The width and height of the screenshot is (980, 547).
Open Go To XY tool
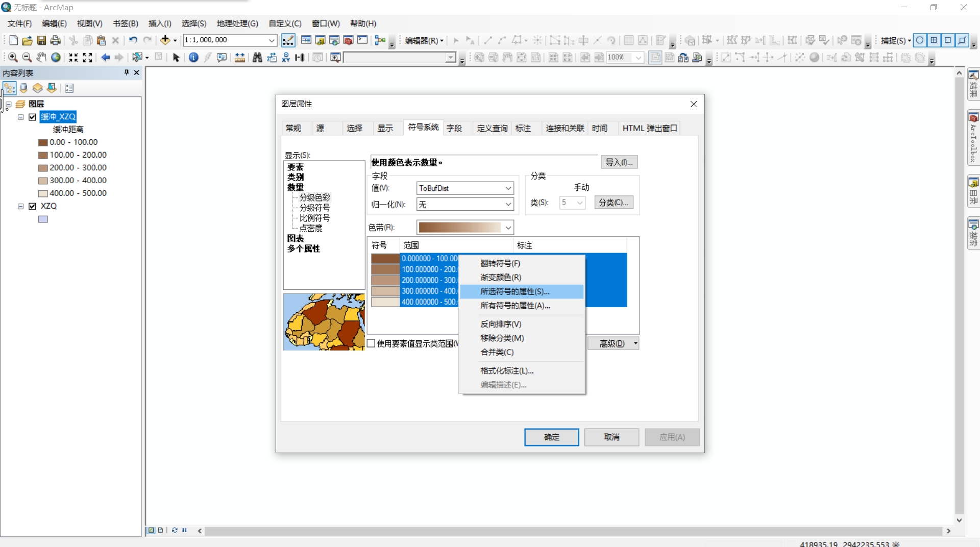[286, 58]
